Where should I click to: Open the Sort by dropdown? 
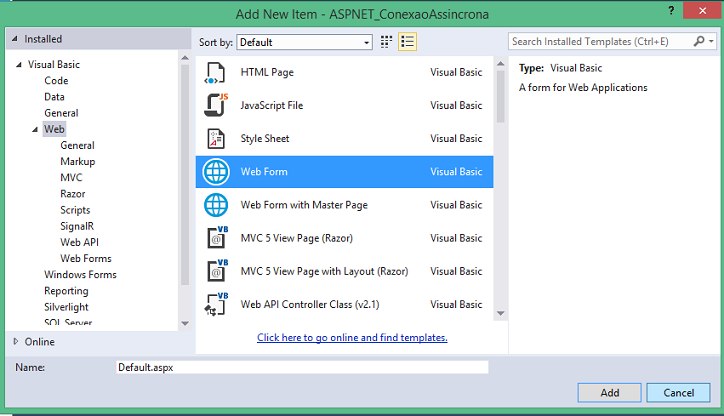[x=365, y=43]
